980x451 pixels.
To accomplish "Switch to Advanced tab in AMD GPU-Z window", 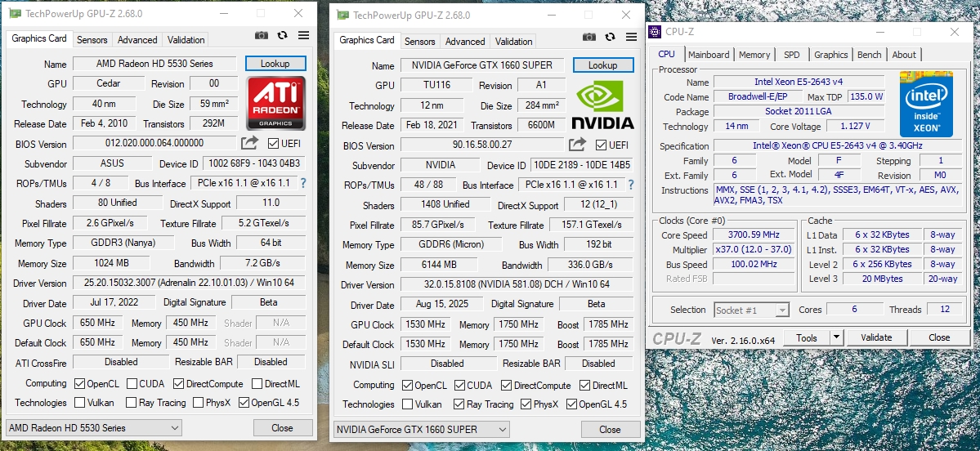I will [137, 39].
